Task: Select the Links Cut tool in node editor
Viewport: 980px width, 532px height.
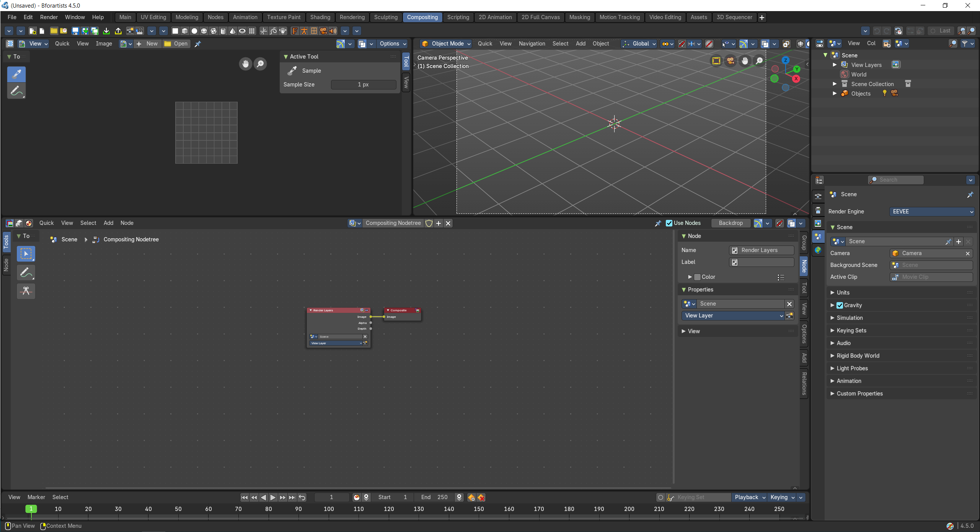Action: (26, 291)
